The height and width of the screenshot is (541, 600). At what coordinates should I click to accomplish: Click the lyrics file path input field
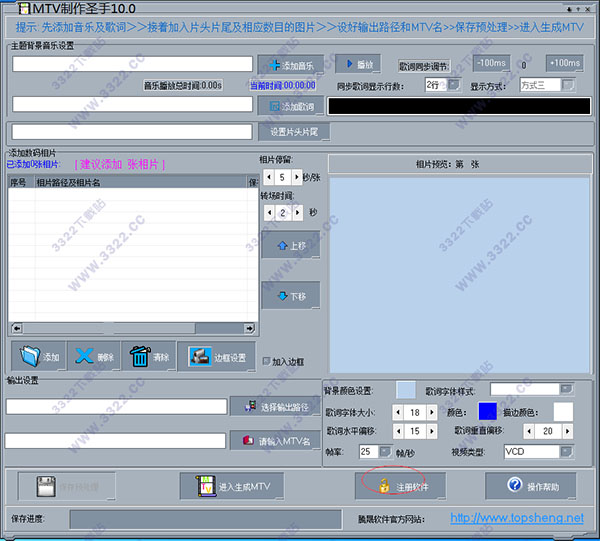coord(132,104)
